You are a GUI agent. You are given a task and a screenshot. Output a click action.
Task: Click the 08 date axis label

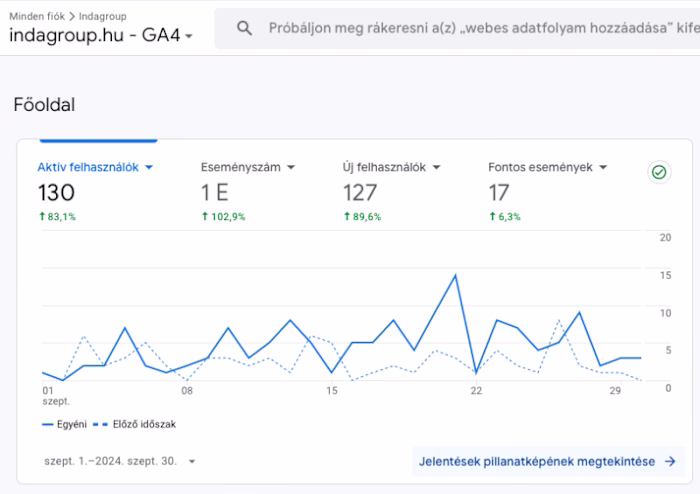pos(187,391)
